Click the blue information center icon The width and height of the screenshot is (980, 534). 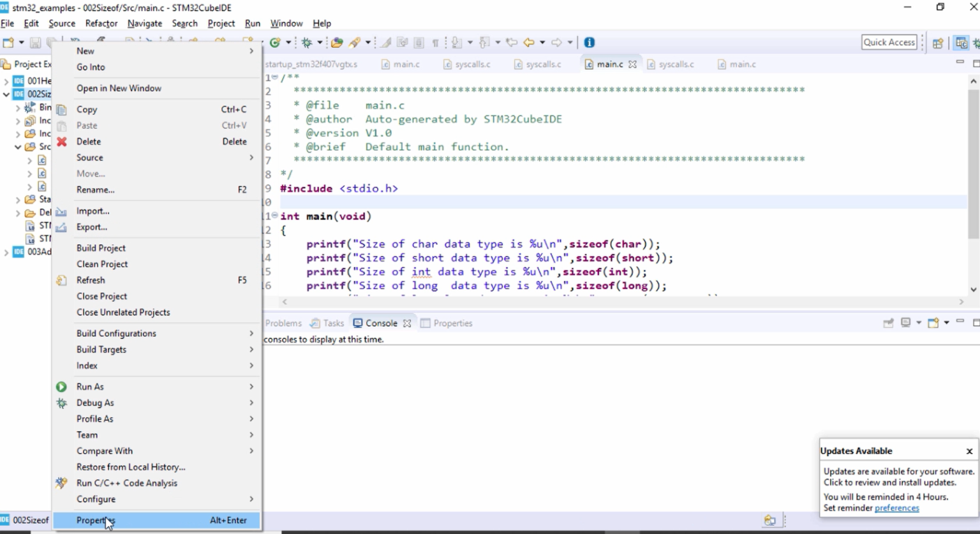(x=590, y=43)
